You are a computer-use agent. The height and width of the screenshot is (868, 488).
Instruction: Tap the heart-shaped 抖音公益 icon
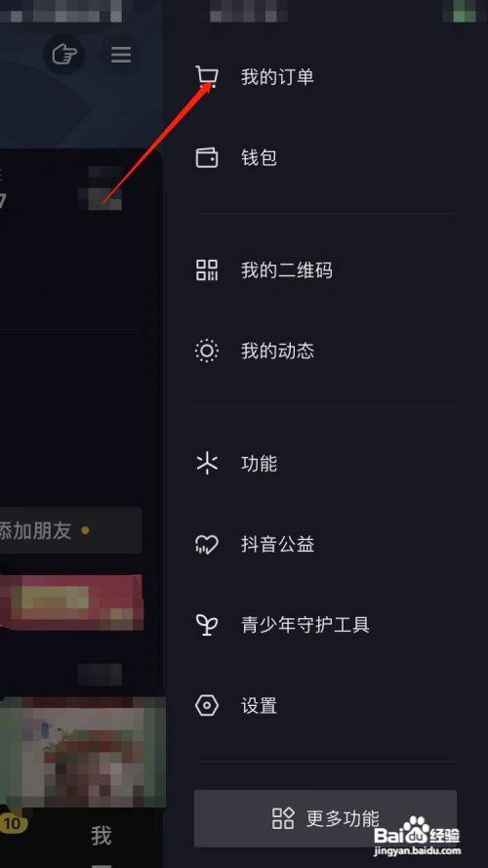[x=207, y=544]
